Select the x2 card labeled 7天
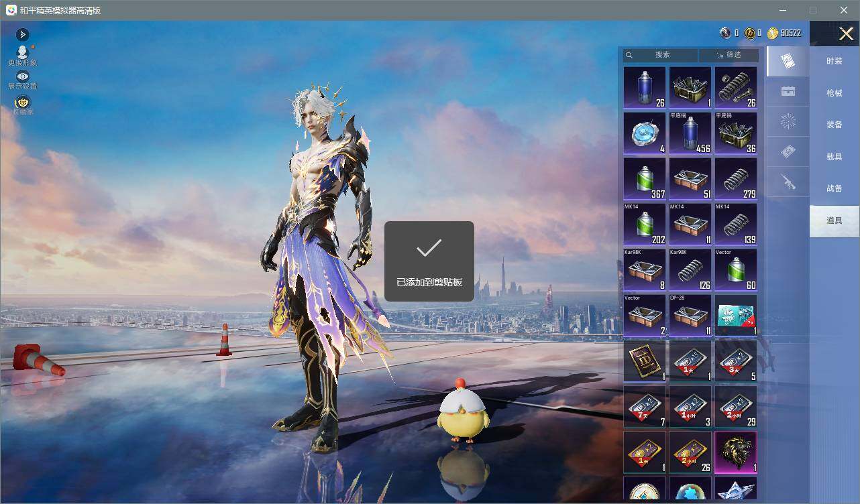 pos(645,406)
